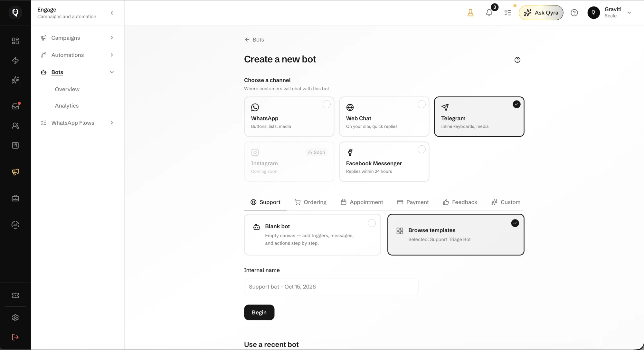This screenshot has height=350, width=644.
Task: Click the lightning bolt icon in left rail
Action: [x=15, y=60]
